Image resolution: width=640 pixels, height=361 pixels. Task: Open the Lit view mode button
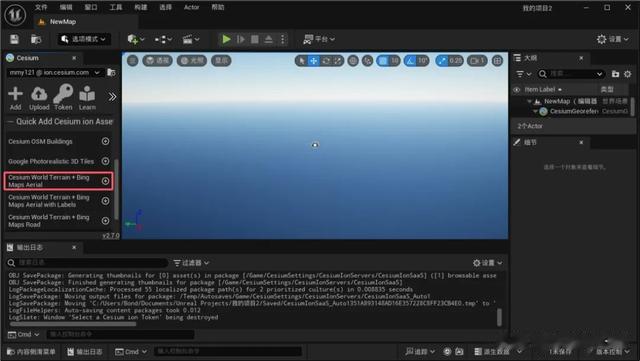coord(192,61)
